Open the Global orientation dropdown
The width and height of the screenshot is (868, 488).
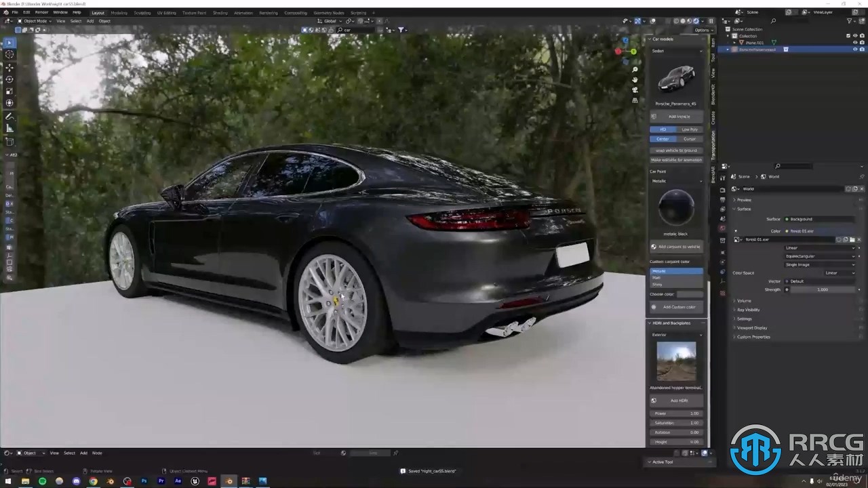click(x=330, y=21)
